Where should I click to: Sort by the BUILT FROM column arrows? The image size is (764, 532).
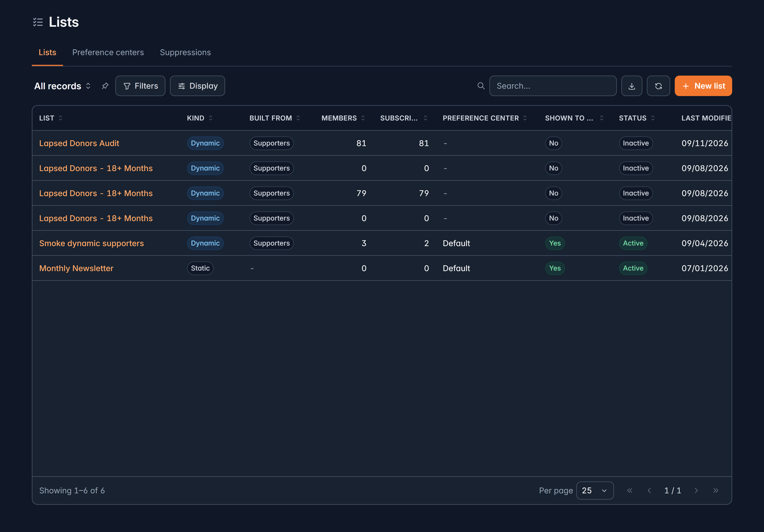pyautogui.click(x=298, y=118)
